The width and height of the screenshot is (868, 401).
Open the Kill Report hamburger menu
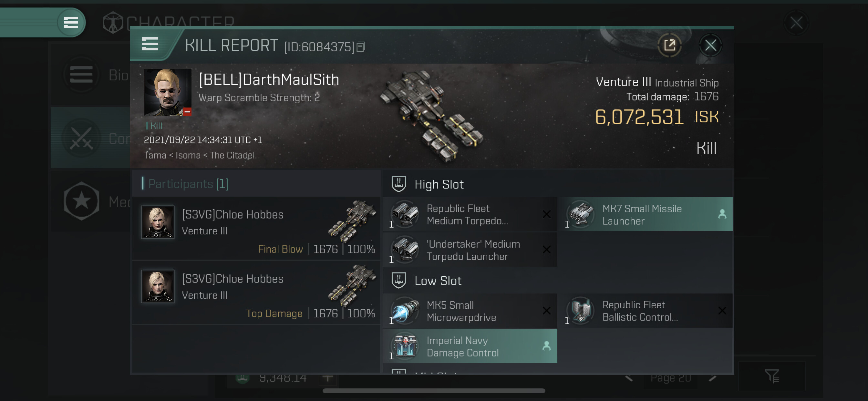150,44
